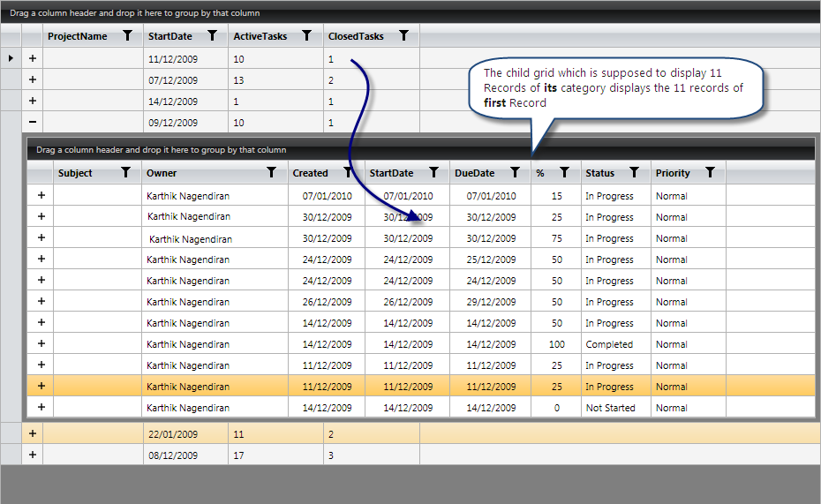Select the 75 percent cell
The height and width of the screenshot is (504, 821).
[x=556, y=238]
